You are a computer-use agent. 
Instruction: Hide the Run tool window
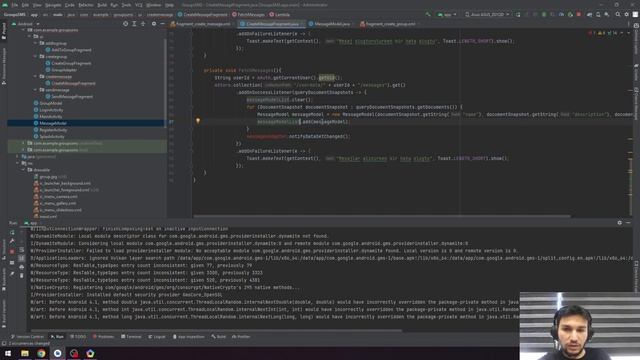pyautogui.click(x=628, y=223)
